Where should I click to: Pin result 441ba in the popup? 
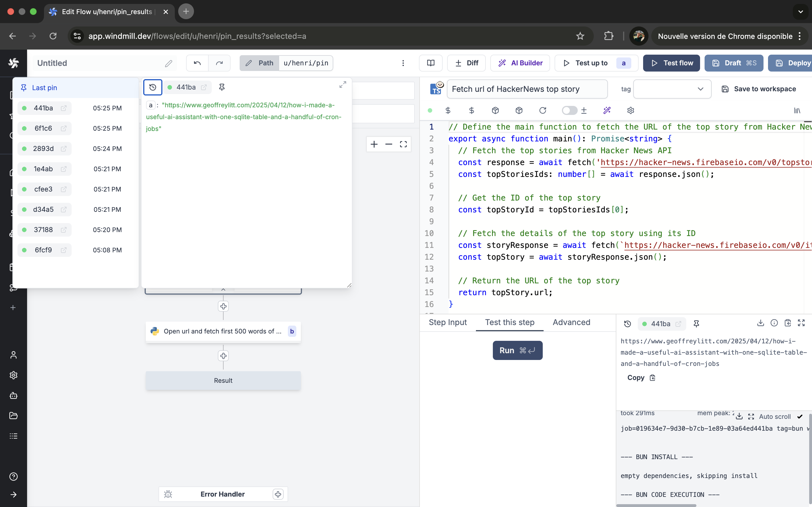click(x=222, y=87)
